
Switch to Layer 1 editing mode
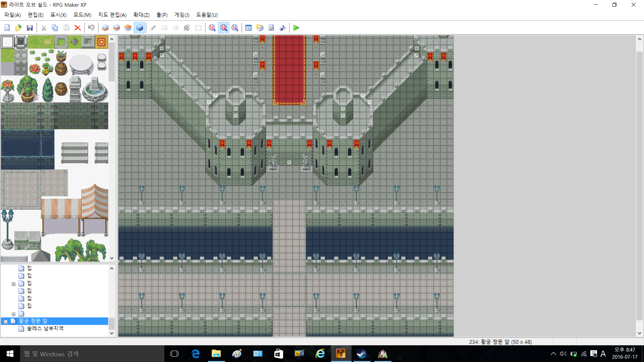[105, 28]
